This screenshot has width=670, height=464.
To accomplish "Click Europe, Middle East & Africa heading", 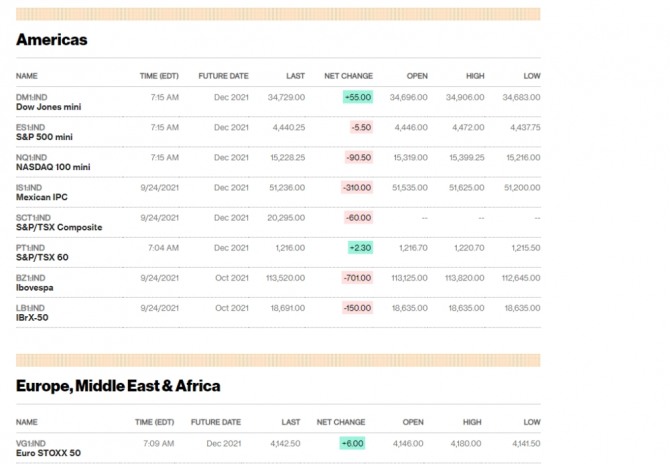I will click(118, 385).
